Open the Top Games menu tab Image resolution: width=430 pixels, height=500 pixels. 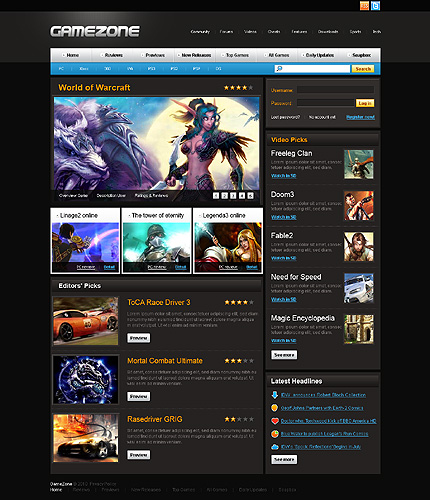pos(236,55)
